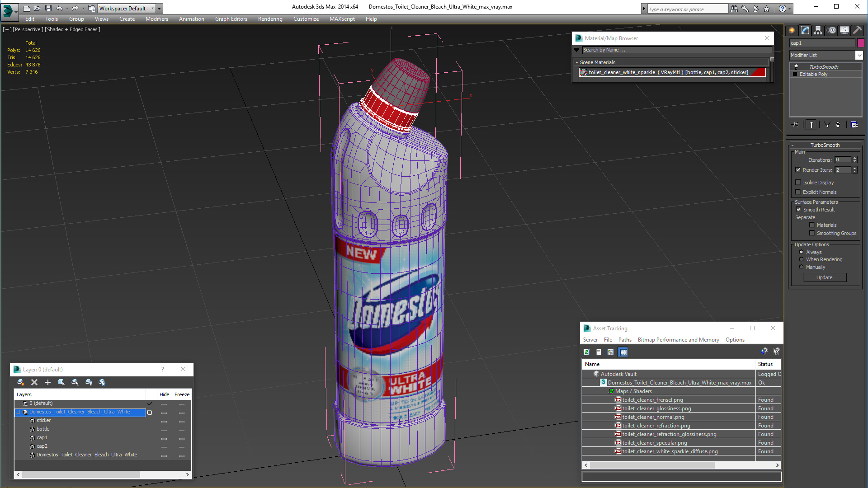Screen dimensions: 868x488
Task: Expand Editable Poly sub-objects
Action: pos(795,74)
